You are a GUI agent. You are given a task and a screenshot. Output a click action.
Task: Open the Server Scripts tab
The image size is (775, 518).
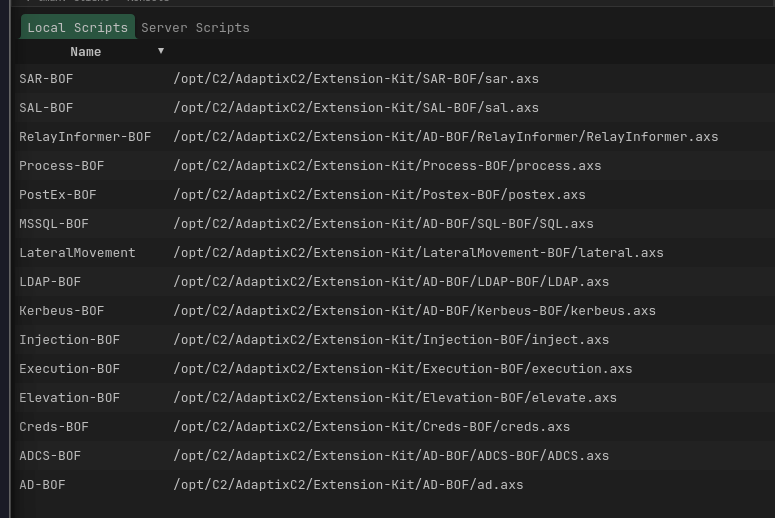pos(195,27)
